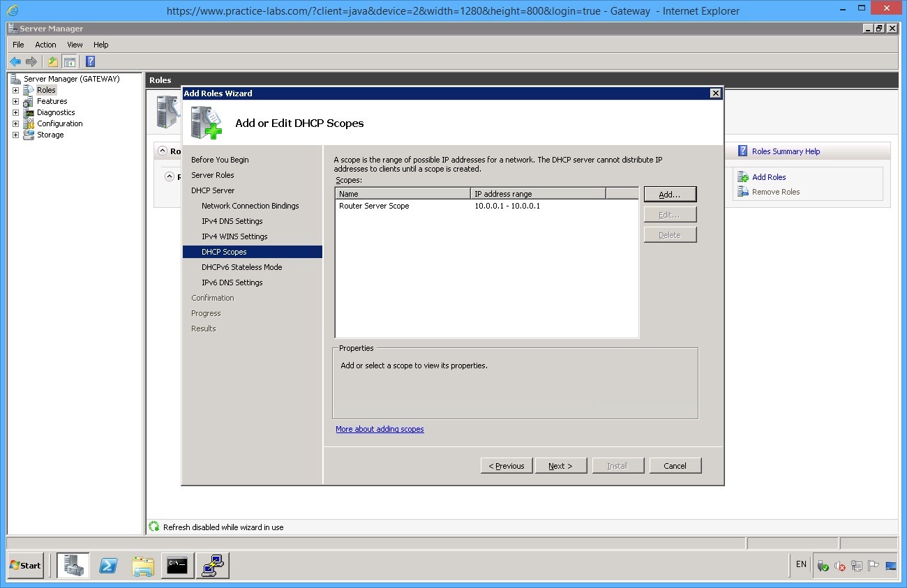Screen dimensions: 907x588
Task: Expand the Roles tree node
Action: [x=15, y=90]
